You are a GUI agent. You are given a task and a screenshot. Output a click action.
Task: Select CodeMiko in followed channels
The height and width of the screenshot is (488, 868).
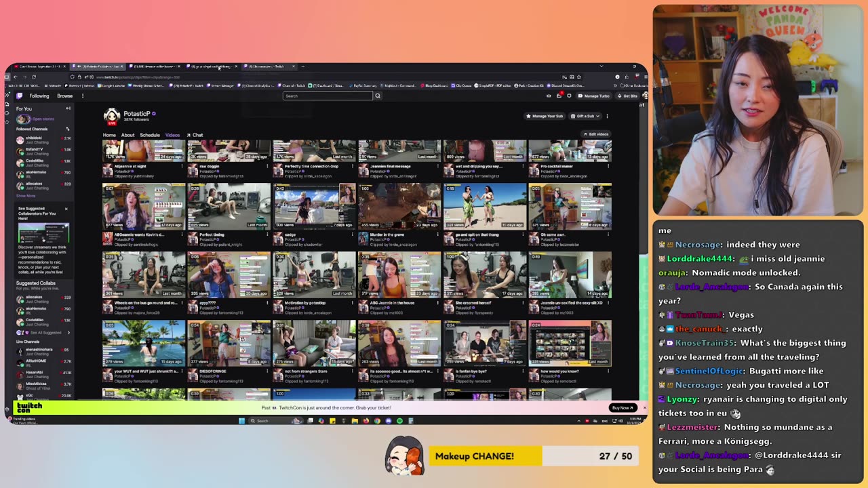[44, 162]
